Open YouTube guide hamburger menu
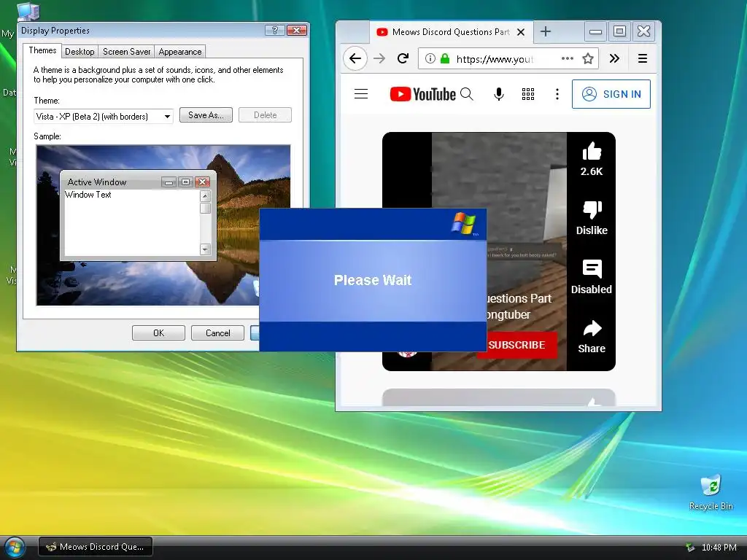This screenshot has width=747, height=560. [361, 94]
